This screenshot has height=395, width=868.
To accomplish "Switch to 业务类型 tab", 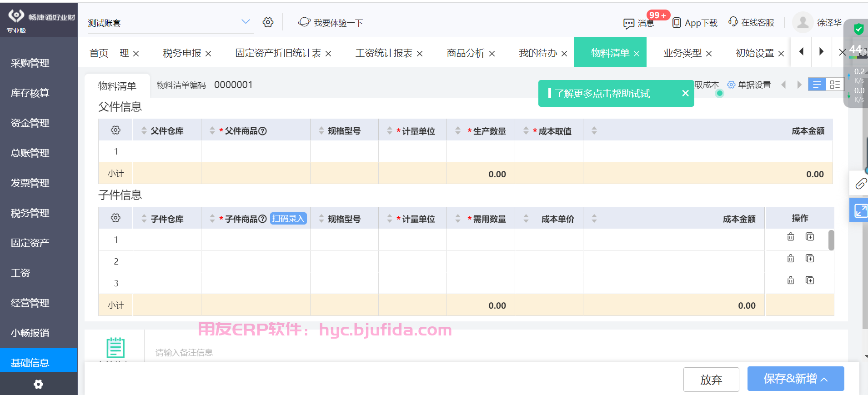I will click(x=682, y=53).
